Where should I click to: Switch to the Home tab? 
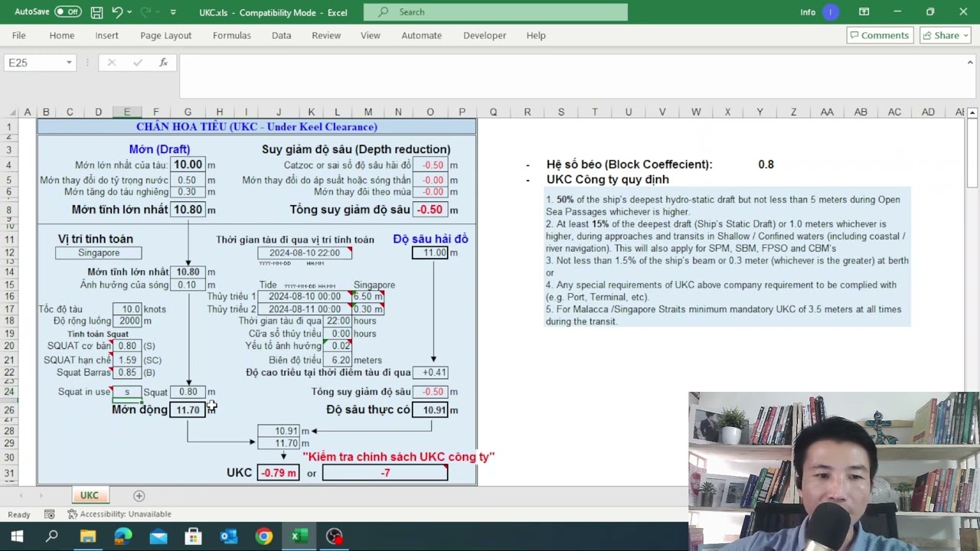click(x=62, y=35)
